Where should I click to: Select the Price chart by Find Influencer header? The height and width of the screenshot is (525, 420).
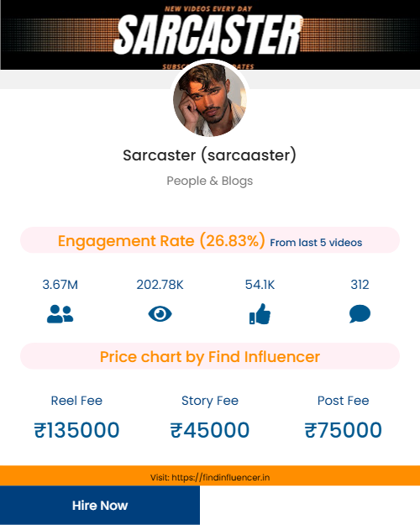click(x=210, y=356)
